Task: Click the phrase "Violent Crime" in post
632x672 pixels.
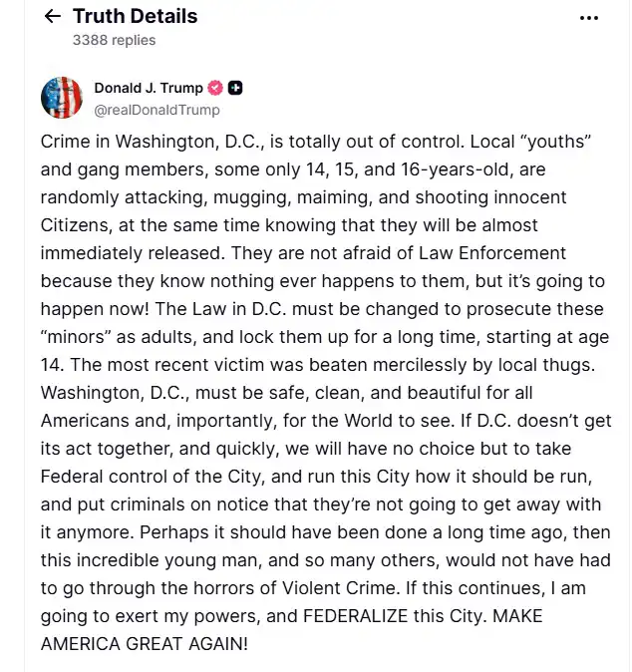Action: pyautogui.click(x=339, y=588)
